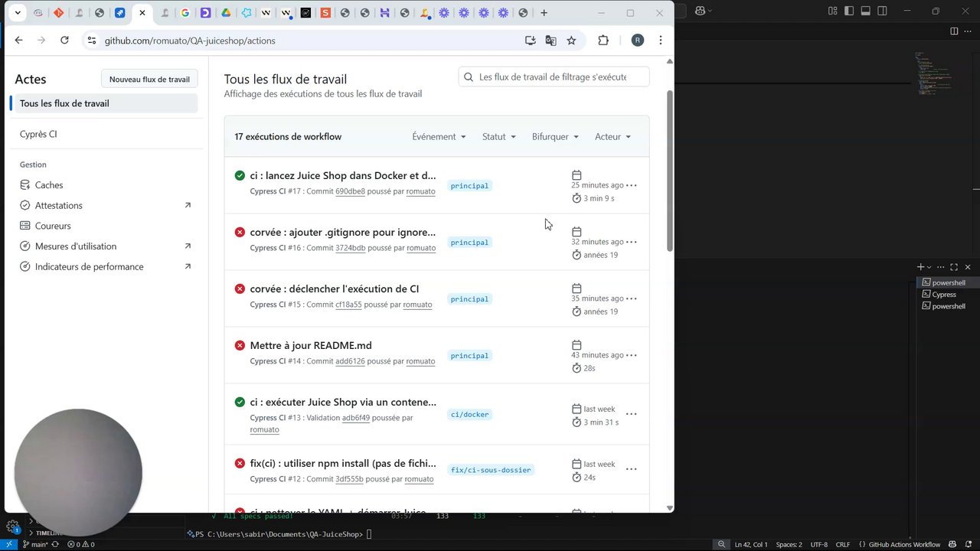Image resolution: width=980 pixels, height=551 pixels.
Task: Open the Chrome three-dot menu
Action: tap(661, 41)
